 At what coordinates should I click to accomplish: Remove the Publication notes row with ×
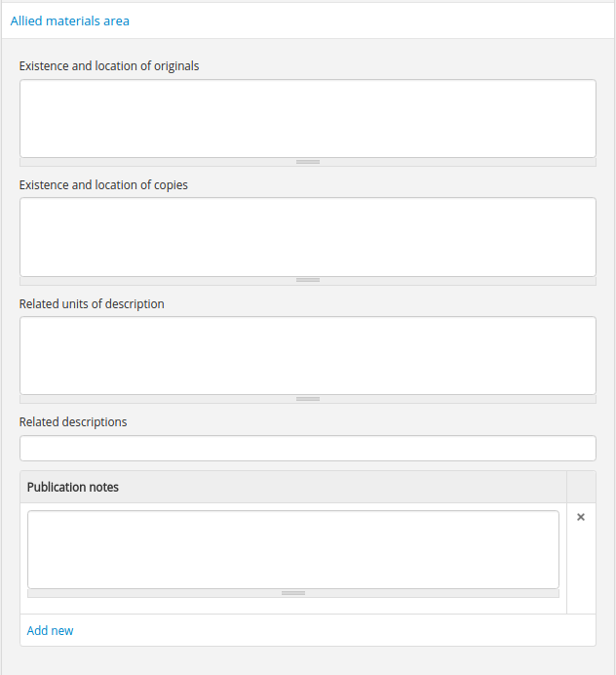tap(581, 518)
